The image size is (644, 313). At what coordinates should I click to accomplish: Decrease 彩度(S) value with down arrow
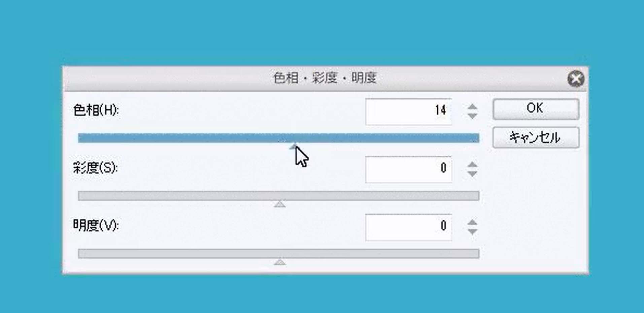tap(472, 174)
